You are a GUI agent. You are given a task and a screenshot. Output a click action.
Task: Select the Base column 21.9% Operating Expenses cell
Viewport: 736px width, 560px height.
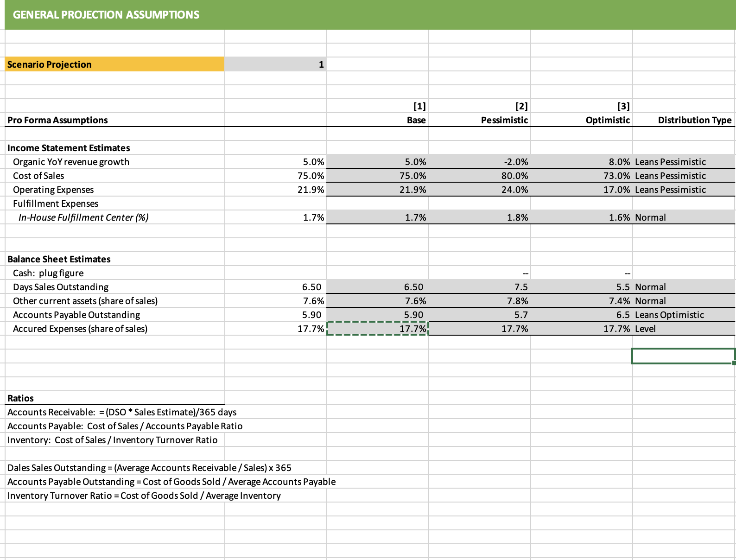[x=378, y=190]
